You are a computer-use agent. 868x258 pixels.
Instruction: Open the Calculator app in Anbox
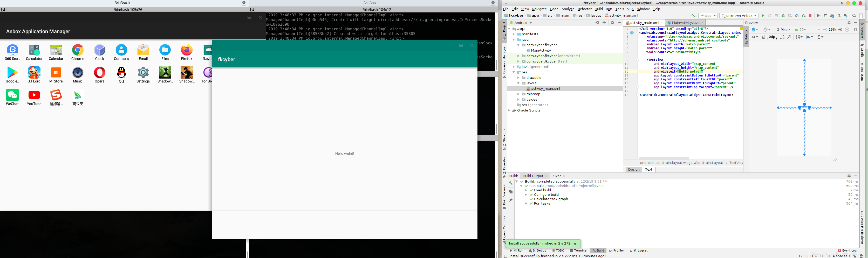34,53
